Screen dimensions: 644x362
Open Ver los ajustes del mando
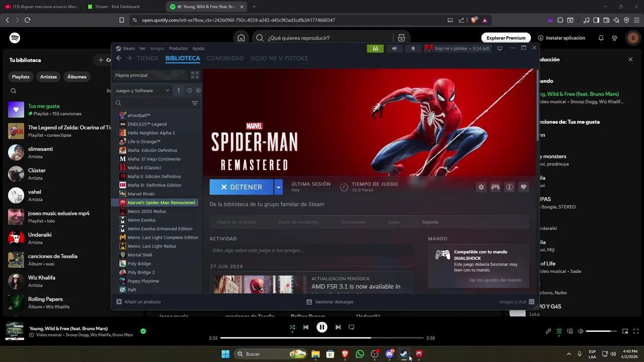pos(495,280)
